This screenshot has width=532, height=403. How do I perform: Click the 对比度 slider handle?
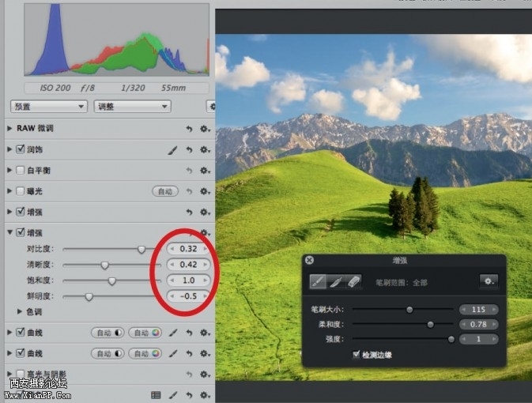tap(141, 248)
